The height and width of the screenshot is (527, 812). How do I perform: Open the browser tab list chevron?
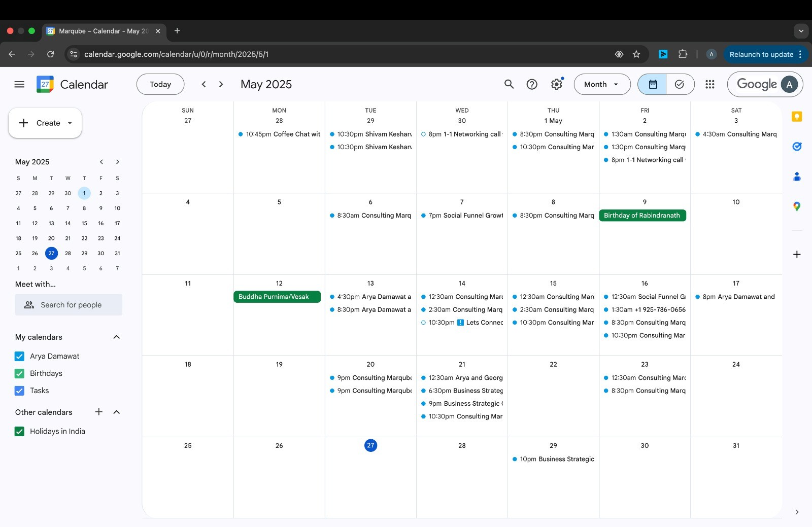pos(801,31)
